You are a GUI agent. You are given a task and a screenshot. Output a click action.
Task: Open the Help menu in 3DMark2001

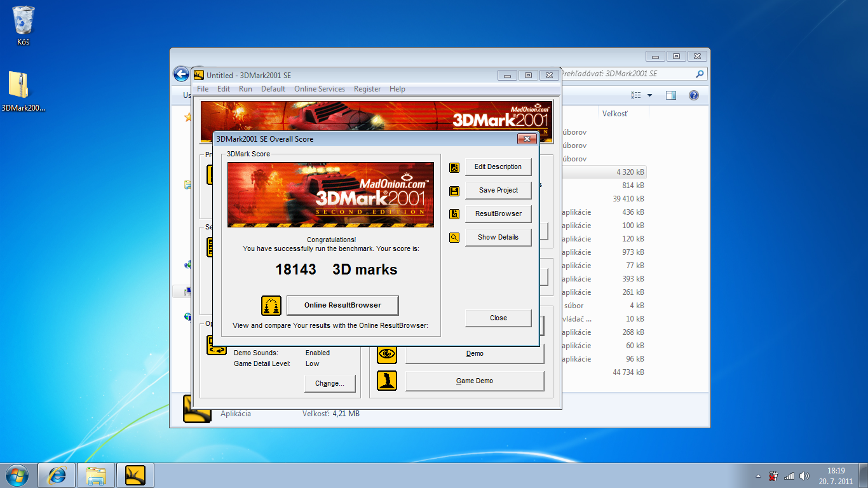pyautogui.click(x=397, y=89)
